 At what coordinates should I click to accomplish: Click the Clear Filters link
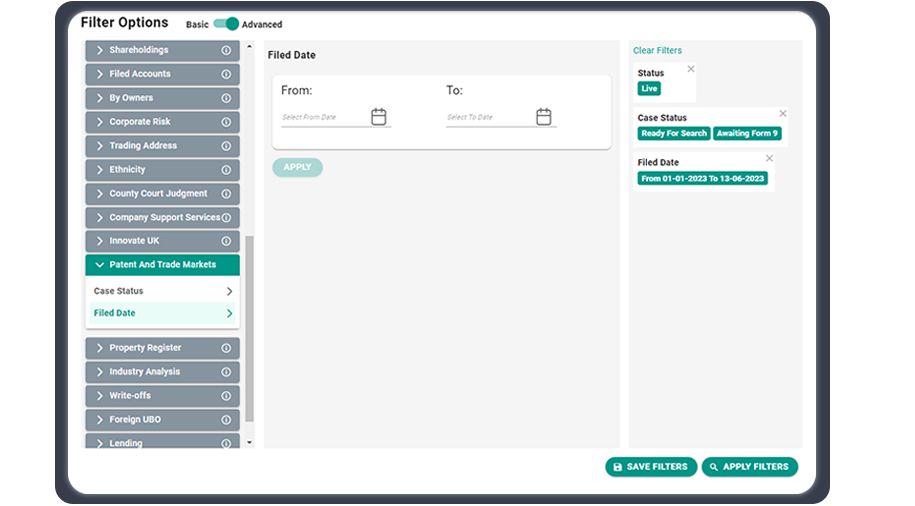tap(657, 50)
